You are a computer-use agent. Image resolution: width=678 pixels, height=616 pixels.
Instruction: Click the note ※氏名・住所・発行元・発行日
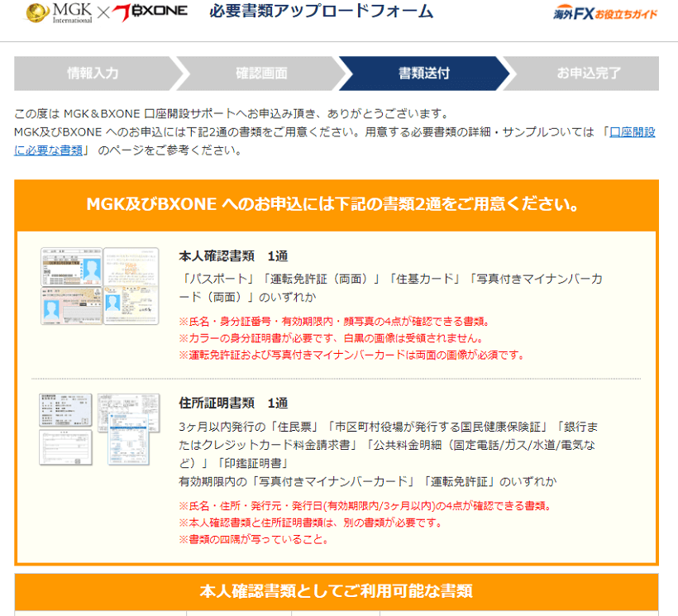365,506
